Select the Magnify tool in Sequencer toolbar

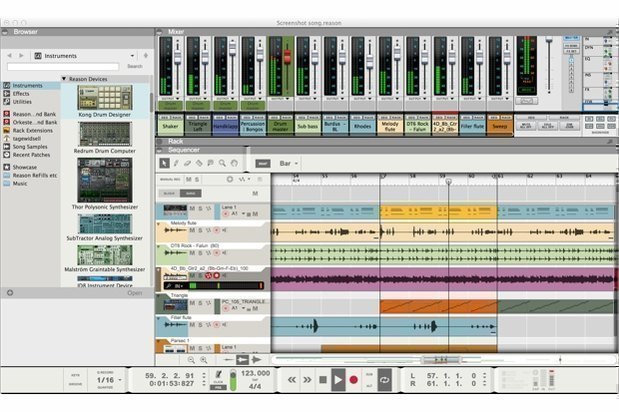[223, 163]
